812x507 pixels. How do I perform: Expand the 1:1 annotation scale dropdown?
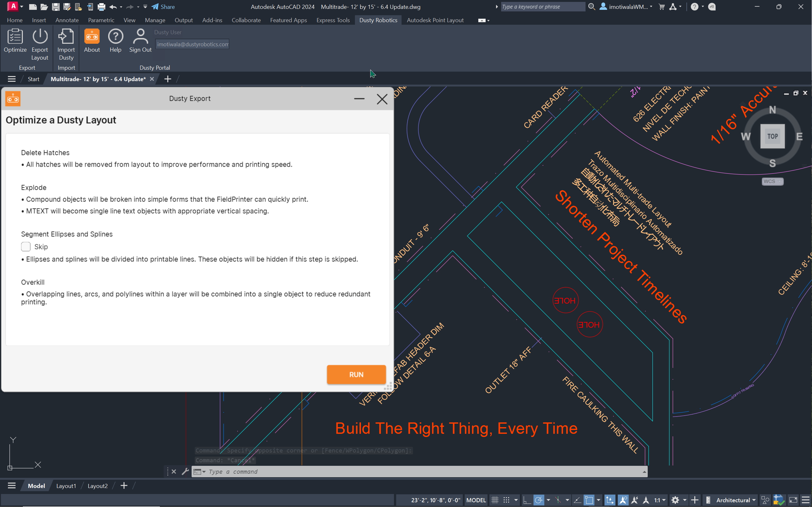660,500
